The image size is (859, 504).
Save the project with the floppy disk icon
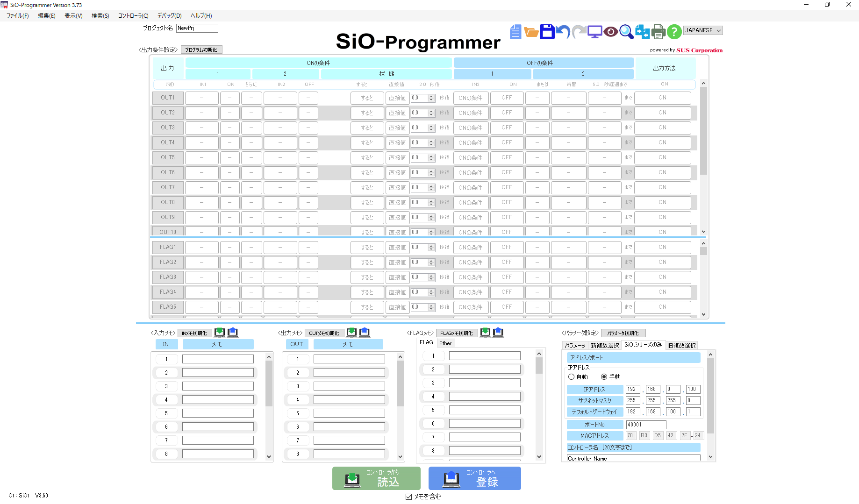547,32
